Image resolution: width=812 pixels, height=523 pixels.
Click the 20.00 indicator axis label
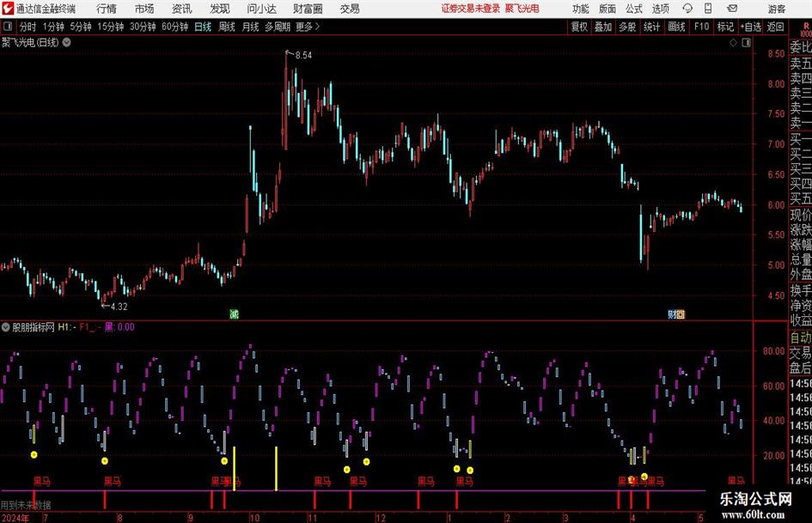click(x=773, y=455)
